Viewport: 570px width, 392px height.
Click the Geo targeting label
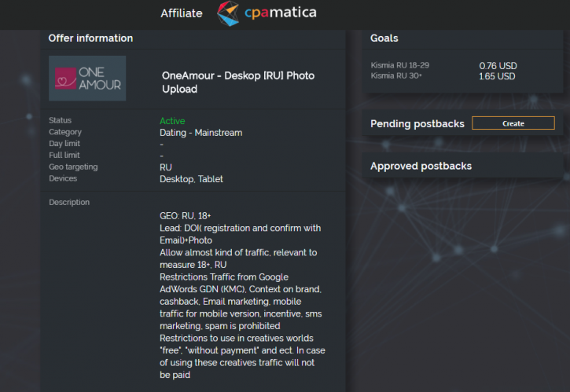click(73, 167)
